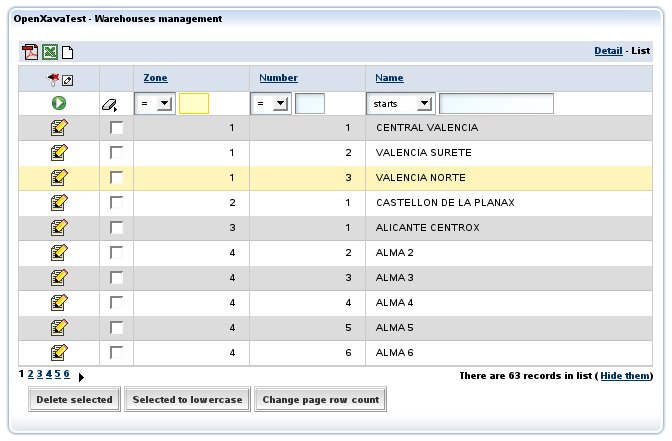Image resolution: width=672 pixels, height=441 pixels.
Task: Sort list by Name column header
Action: [x=389, y=78]
